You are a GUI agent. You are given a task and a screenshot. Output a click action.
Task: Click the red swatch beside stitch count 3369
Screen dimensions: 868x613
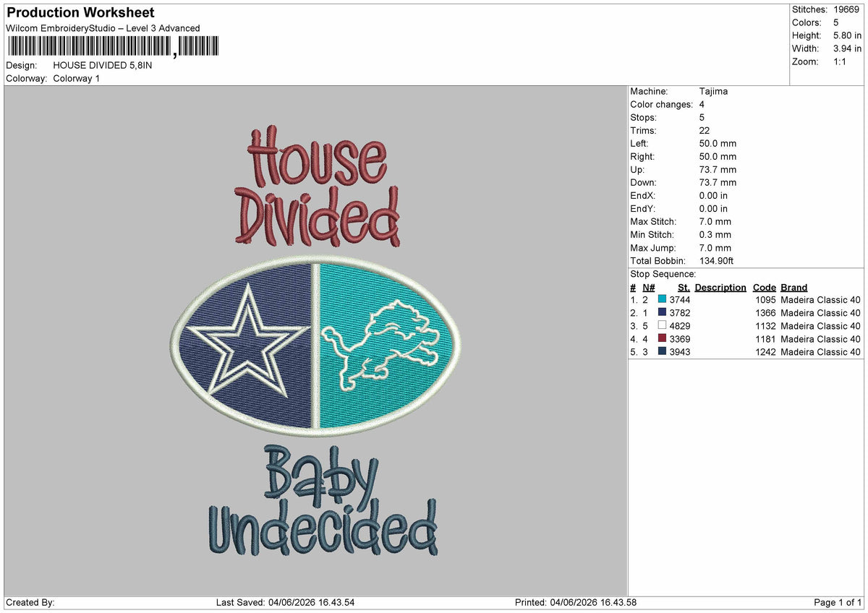coord(662,339)
